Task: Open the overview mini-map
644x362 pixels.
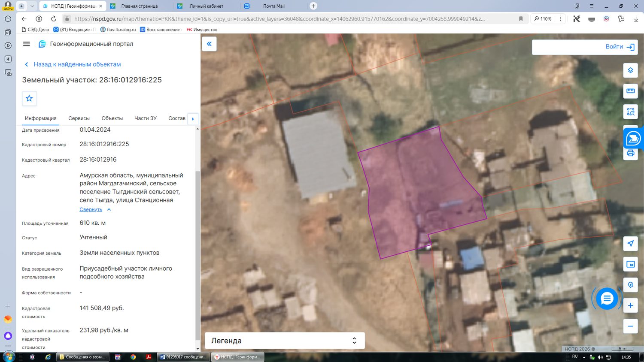Action: pos(630,264)
